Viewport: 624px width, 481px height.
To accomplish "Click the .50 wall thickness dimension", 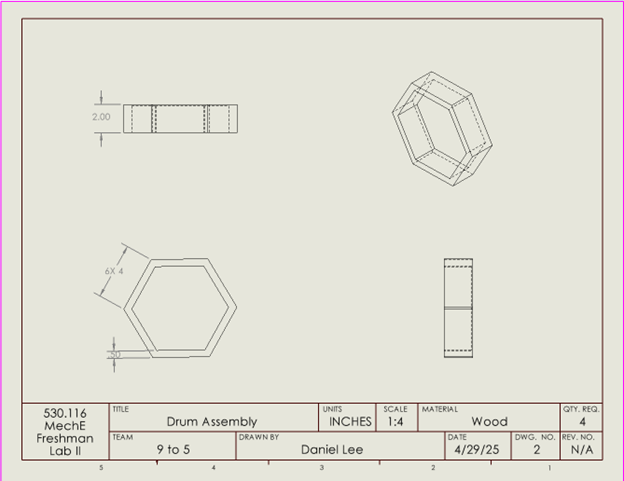I will click(x=116, y=354).
